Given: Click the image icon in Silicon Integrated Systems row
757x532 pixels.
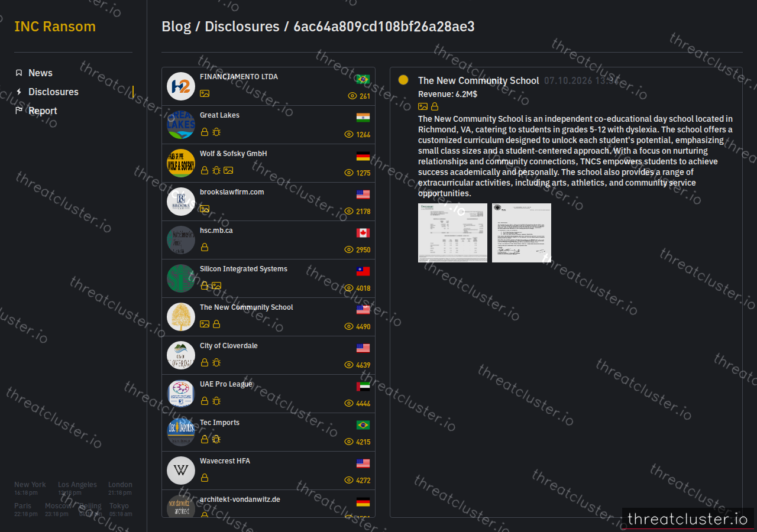Looking at the screenshot, I should pos(216,286).
